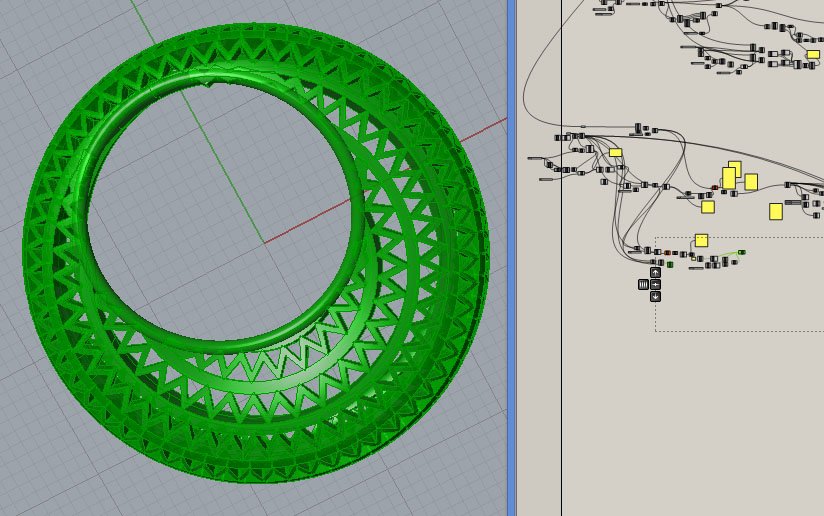Select the yellow panel on the dashed group's top edge
Screen dimensions: 824x516
tap(702, 241)
